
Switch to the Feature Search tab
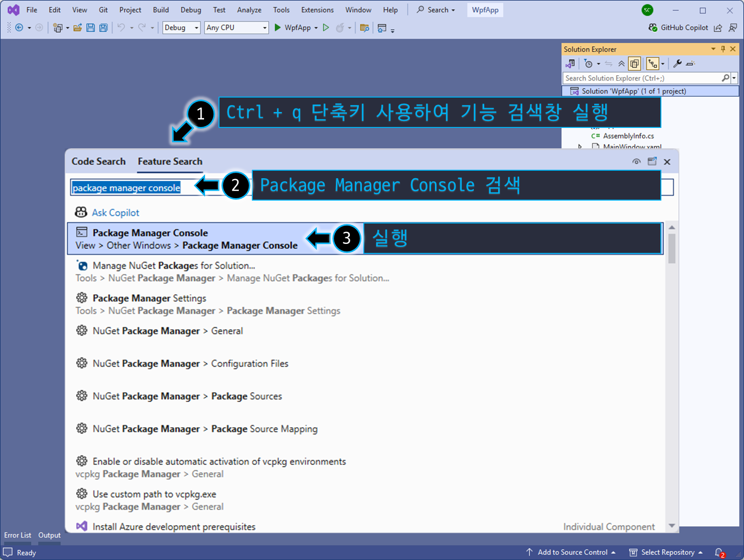(x=170, y=161)
